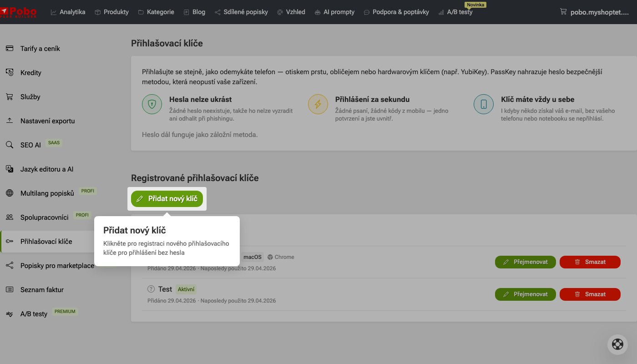Open Analytika in the top menu
This screenshot has height=364, width=637.
68,12
